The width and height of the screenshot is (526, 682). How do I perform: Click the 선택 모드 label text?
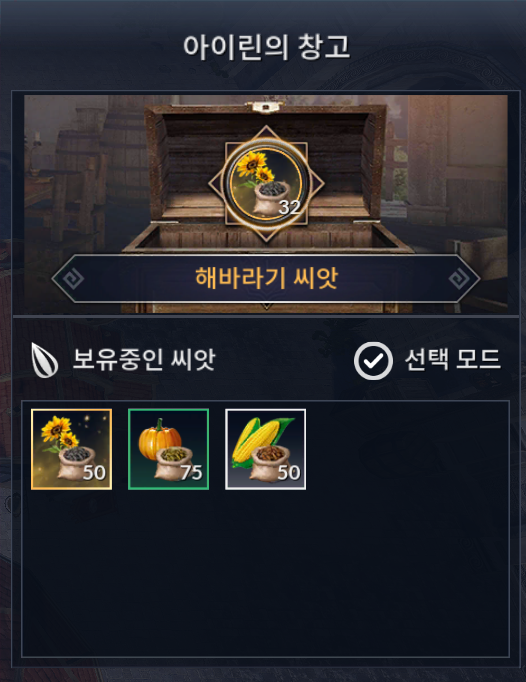point(452,360)
